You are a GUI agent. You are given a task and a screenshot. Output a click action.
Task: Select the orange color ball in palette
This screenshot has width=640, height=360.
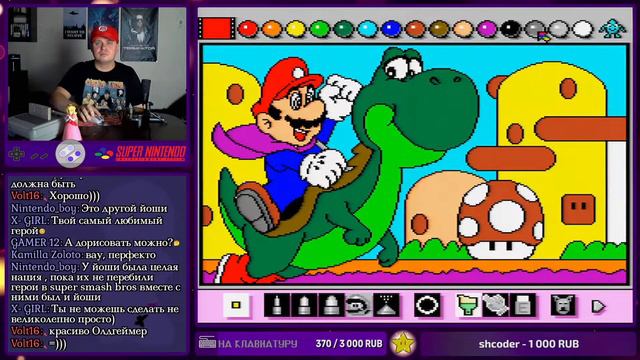tap(272, 29)
